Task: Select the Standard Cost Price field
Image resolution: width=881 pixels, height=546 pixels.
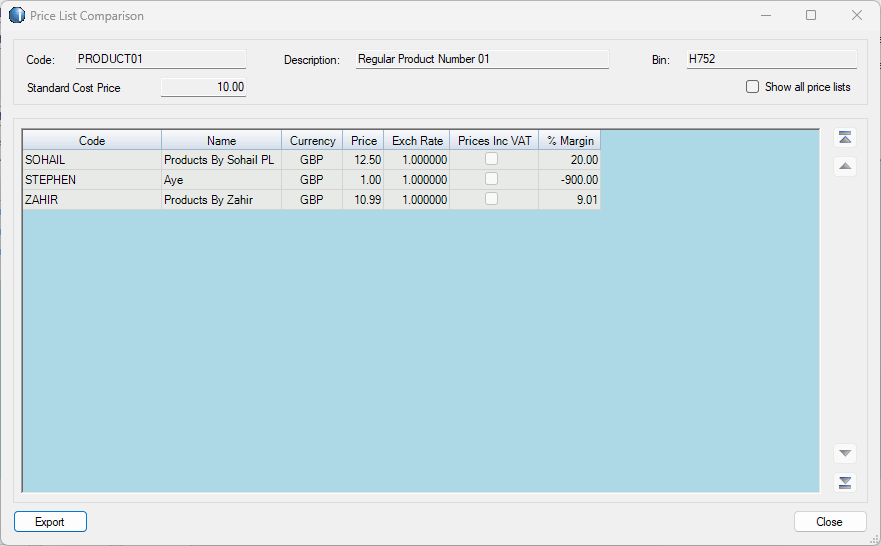Action: [x=204, y=88]
